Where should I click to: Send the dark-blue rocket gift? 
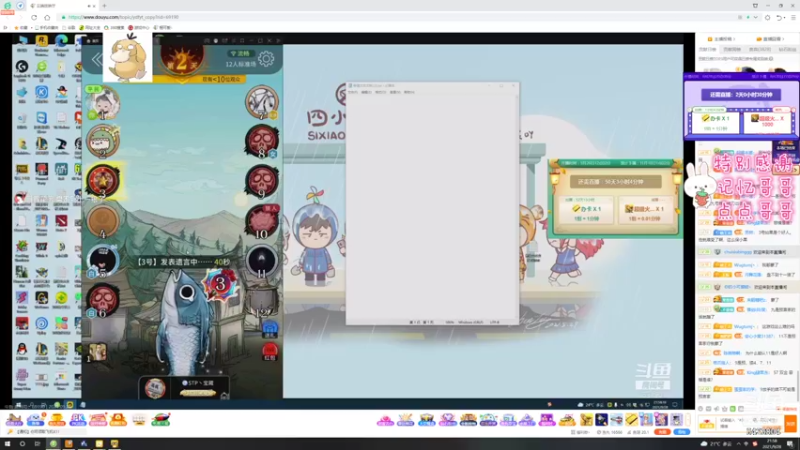[x=602, y=420]
